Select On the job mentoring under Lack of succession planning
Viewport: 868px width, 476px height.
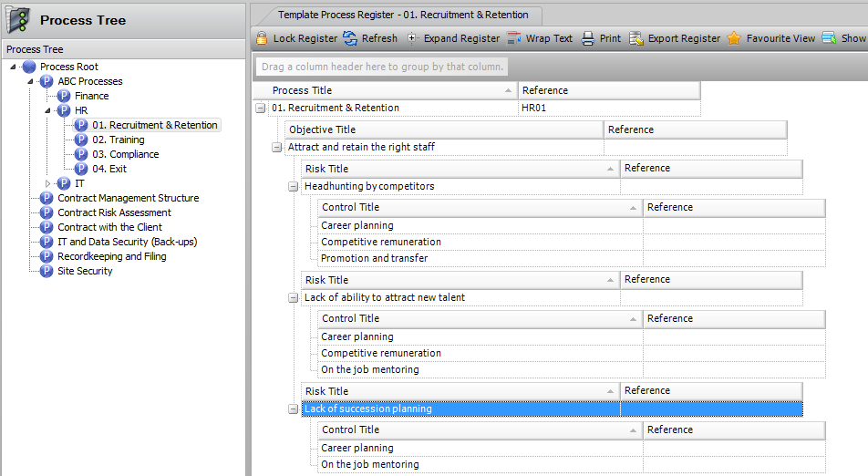571,464
